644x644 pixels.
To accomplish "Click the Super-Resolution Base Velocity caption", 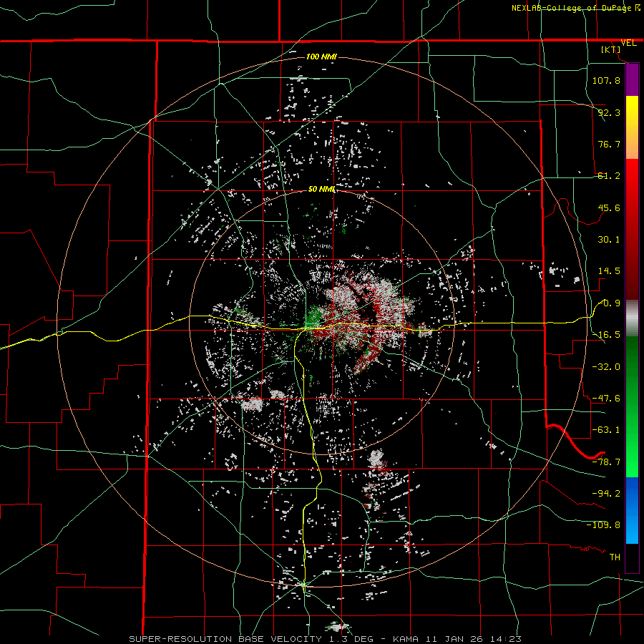I will point(326,639).
